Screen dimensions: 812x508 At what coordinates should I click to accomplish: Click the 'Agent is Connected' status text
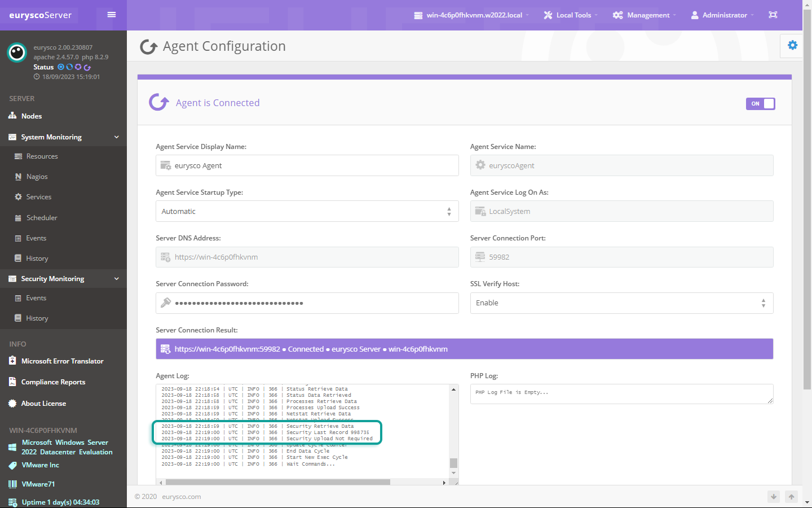point(218,103)
